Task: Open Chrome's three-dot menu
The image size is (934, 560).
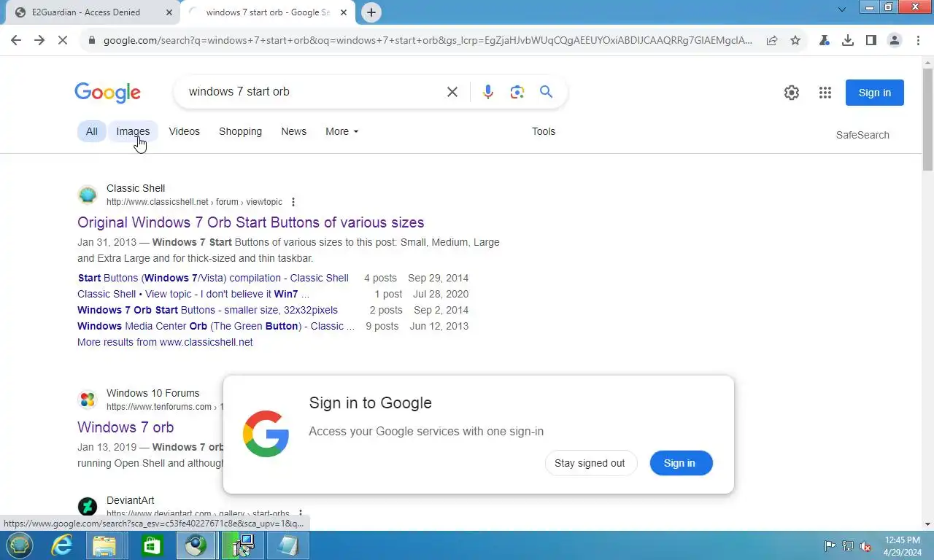Action: click(x=918, y=41)
